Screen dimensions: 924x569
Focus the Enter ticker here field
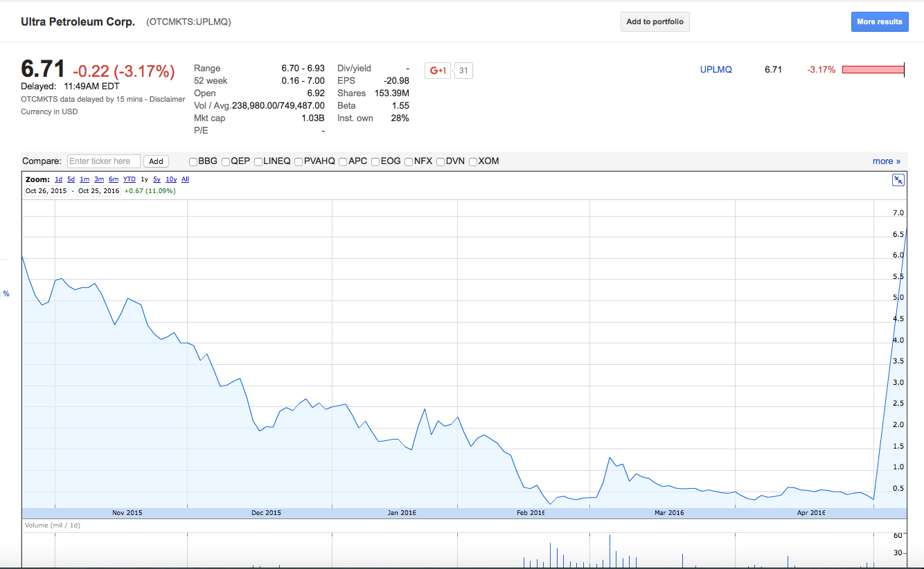click(x=104, y=161)
